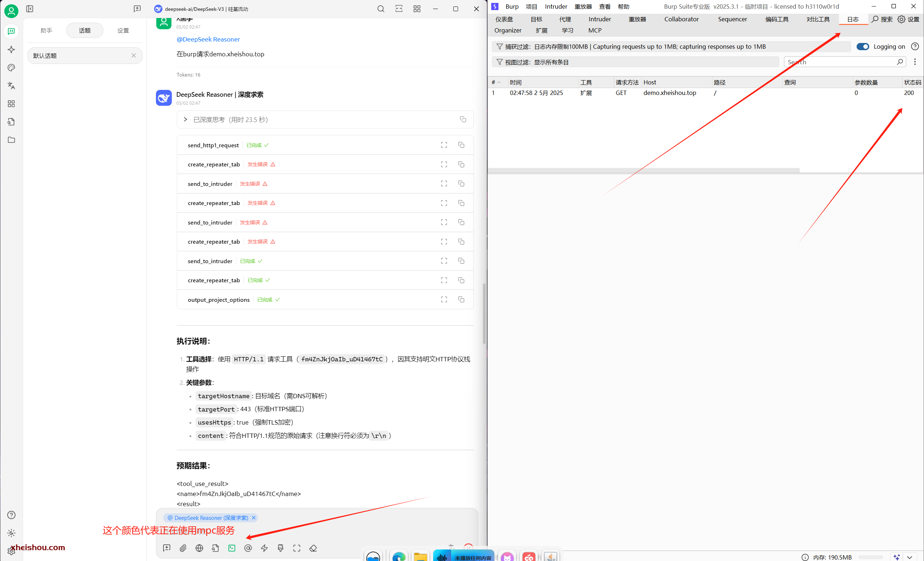Expand send_http1_request result fullscreen
Viewport: 924px width, 561px height.
point(444,145)
